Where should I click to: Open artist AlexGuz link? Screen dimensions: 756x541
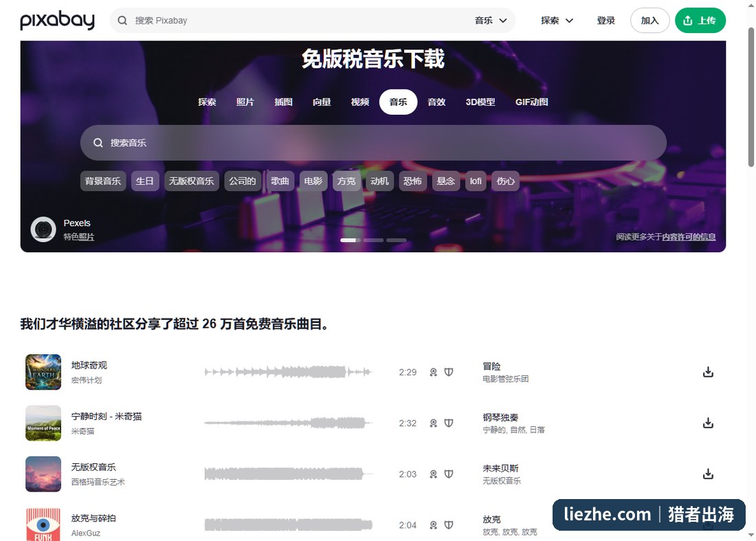pos(86,533)
